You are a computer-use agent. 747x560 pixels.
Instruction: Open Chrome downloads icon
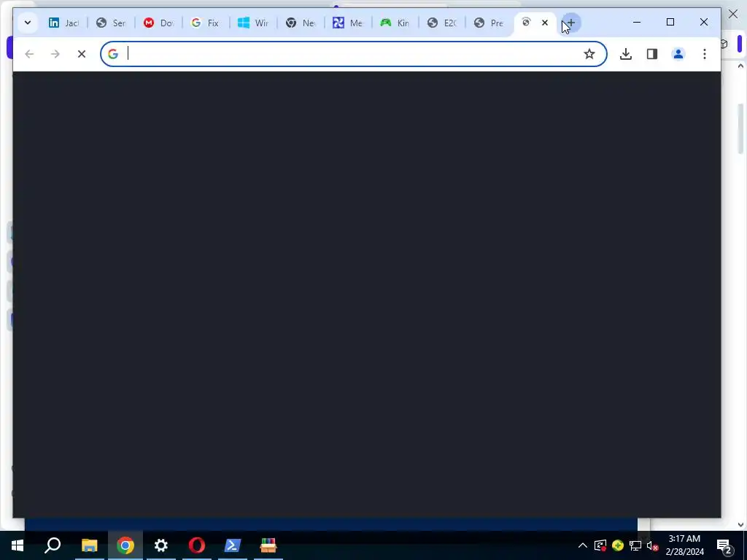(x=626, y=54)
